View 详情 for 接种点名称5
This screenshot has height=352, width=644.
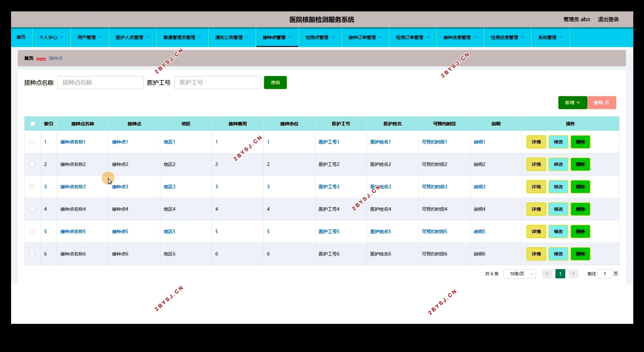(x=536, y=232)
